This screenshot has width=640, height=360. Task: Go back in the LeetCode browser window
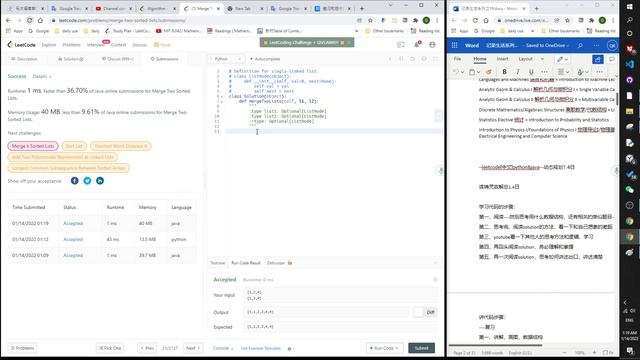(9, 20)
